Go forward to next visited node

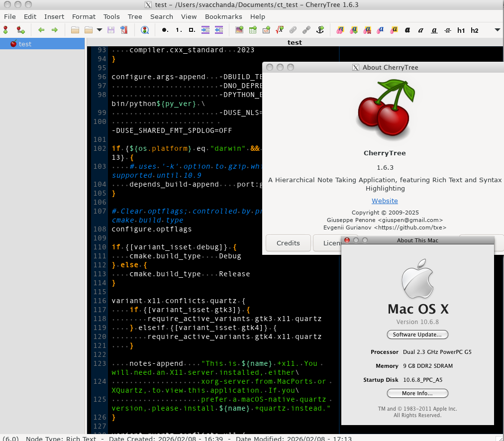pyautogui.click(x=55, y=30)
